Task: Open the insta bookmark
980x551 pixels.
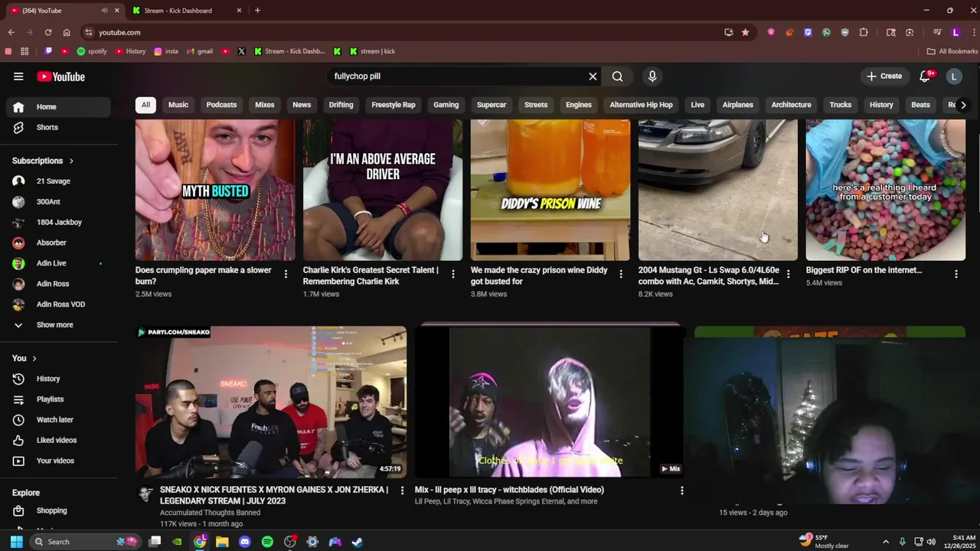Action: click(x=166, y=51)
